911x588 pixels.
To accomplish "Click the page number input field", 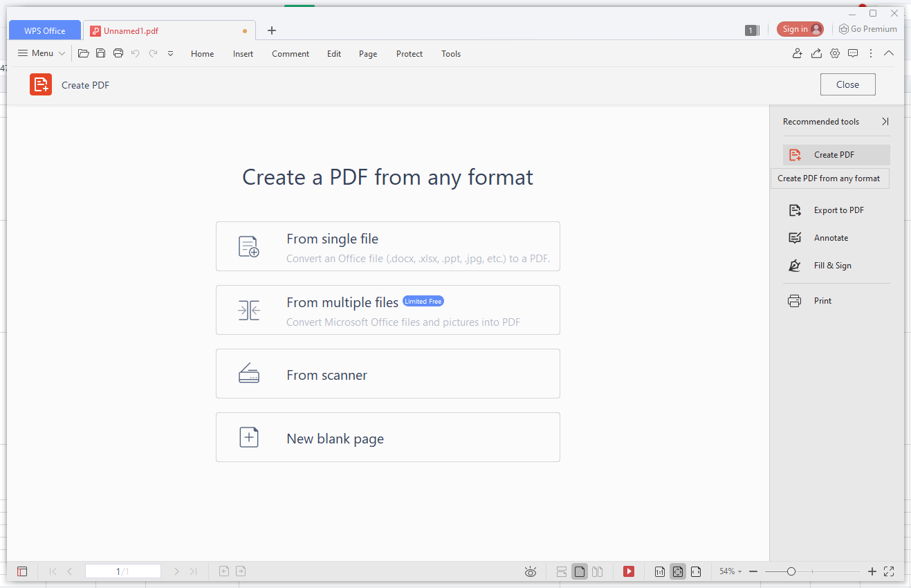I will click(x=122, y=571).
